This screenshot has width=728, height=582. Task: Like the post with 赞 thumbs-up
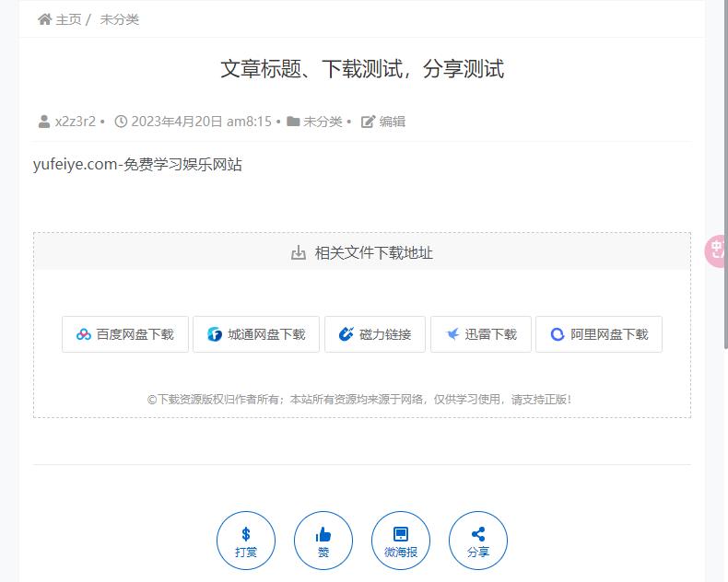point(323,541)
